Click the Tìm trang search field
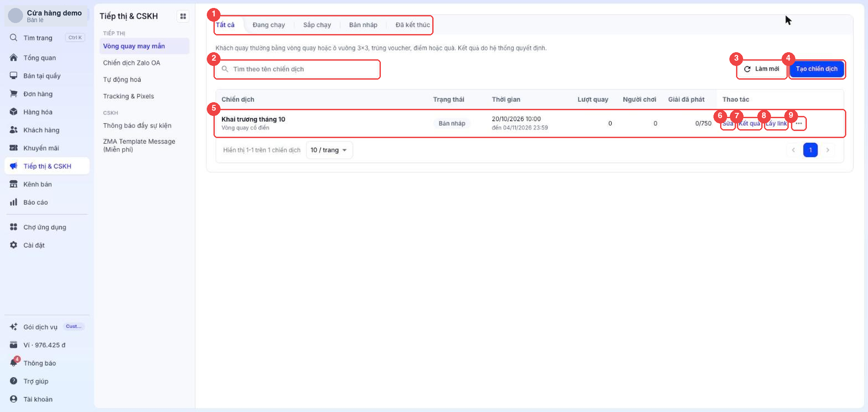This screenshot has height=412, width=868. coord(47,38)
